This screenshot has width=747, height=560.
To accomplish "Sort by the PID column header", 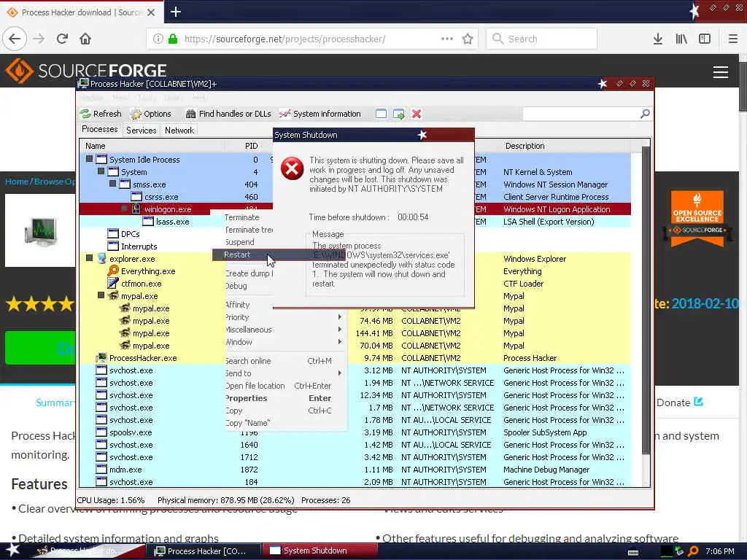I will (x=251, y=146).
